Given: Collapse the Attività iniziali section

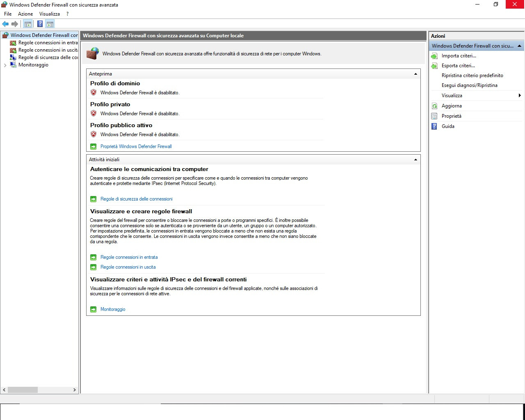Looking at the screenshot, I should pyautogui.click(x=415, y=160).
